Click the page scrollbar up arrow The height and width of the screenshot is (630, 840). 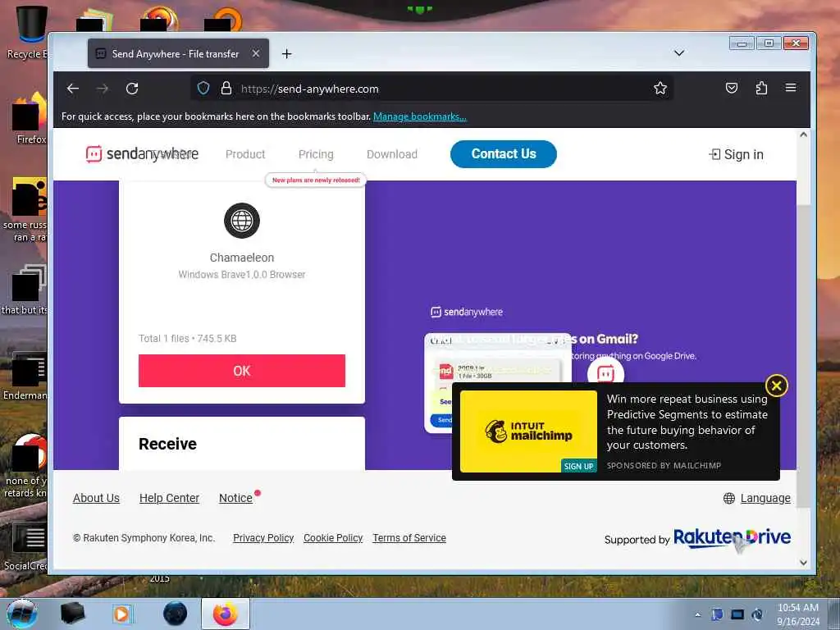[803, 135]
